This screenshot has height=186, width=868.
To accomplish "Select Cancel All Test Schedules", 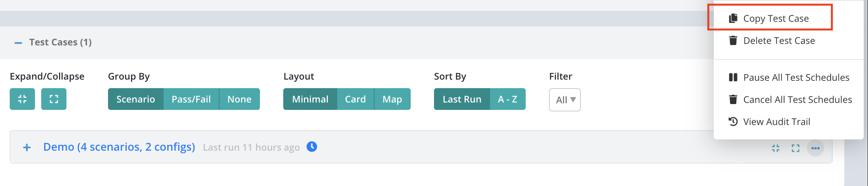I will click(790, 99).
